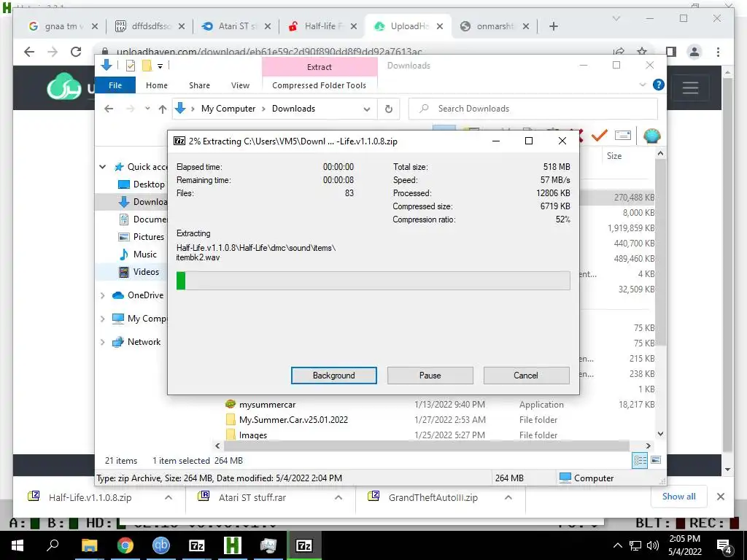
Task: Expand the OneDrive tree node
Action: 102,295
